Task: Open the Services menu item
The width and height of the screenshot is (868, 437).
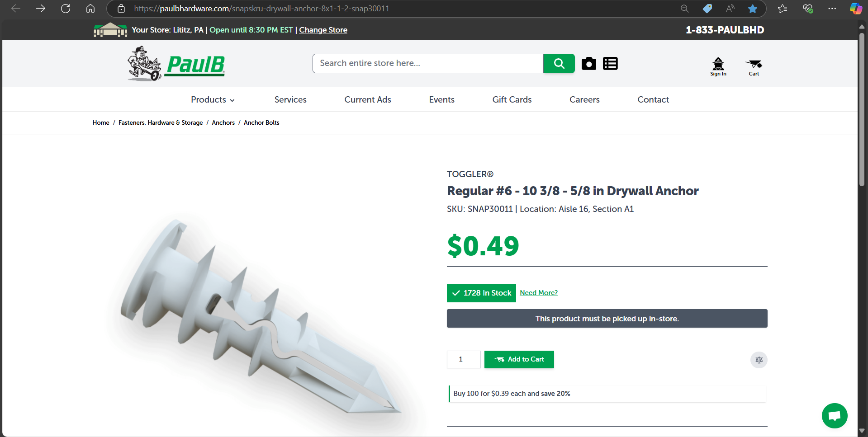Action: tap(290, 100)
